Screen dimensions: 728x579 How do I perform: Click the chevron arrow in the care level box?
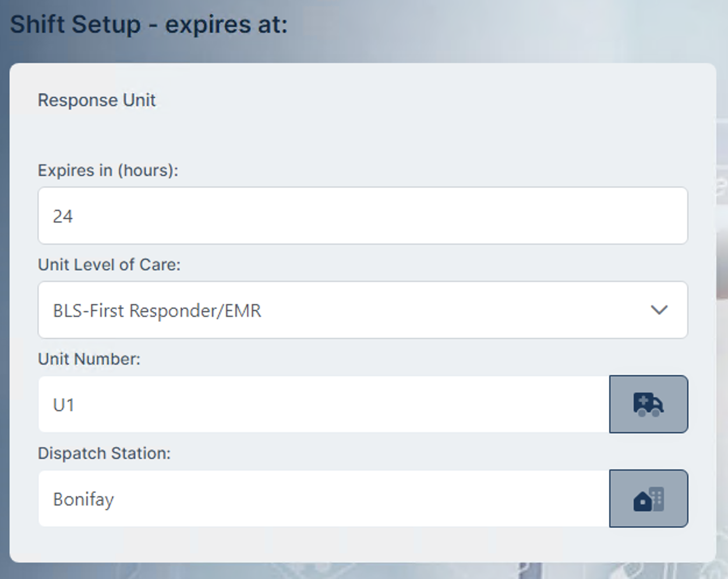[x=659, y=310]
